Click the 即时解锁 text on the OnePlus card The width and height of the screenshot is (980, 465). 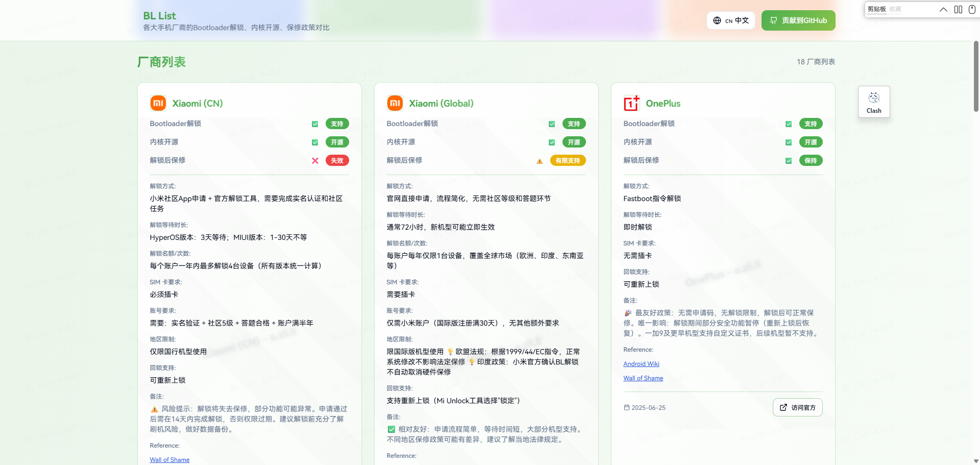638,227
